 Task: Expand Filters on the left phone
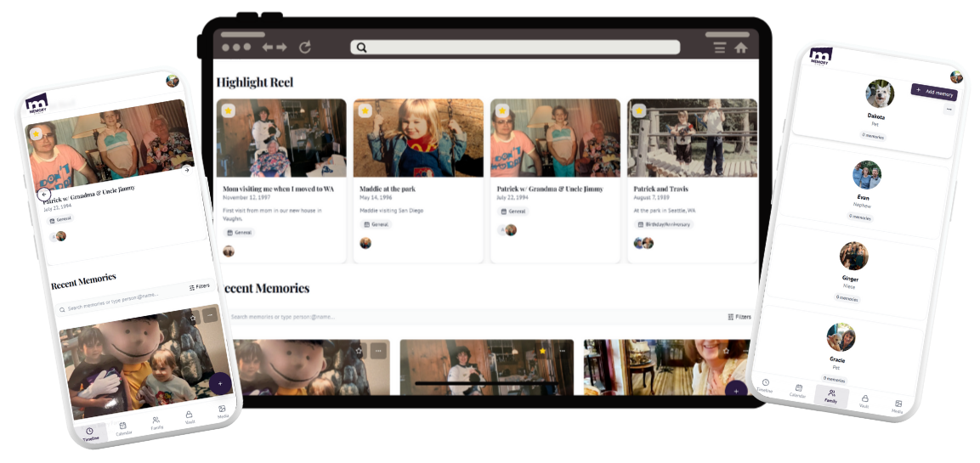click(198, 287)
